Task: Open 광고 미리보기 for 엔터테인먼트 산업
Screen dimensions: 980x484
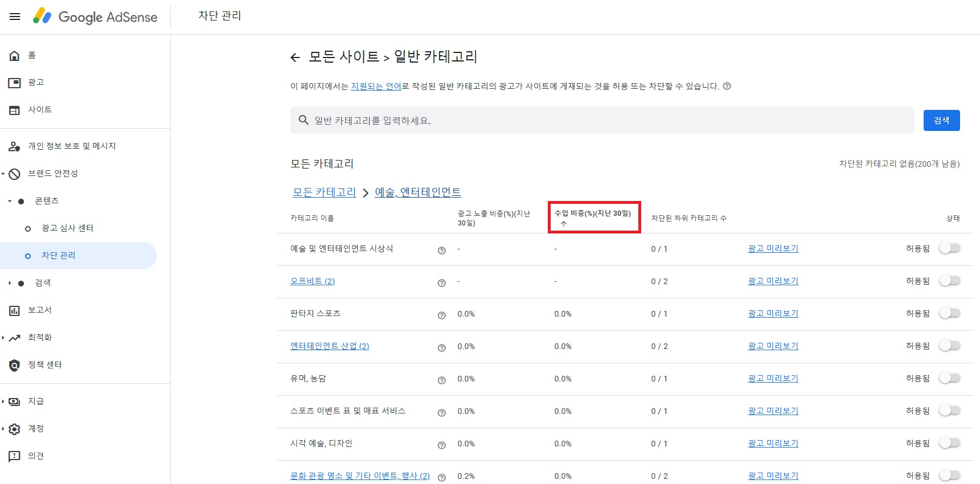Action: click(x=773, y=346)
